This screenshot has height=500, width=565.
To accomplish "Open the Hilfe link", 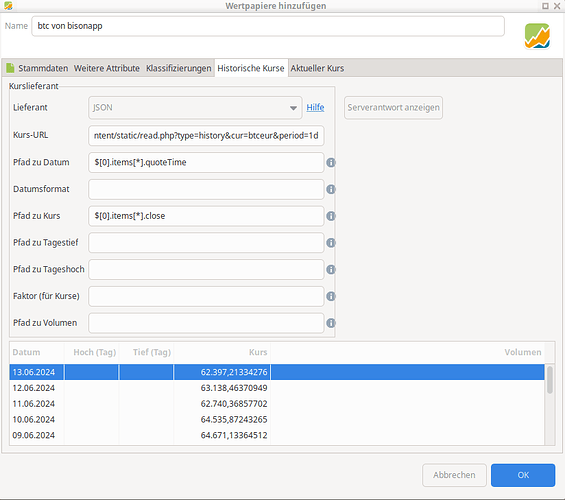I will tap(315, 107).
